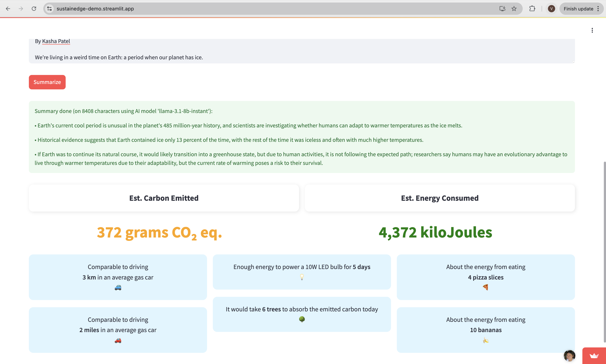Click the address bar URL
606x364 pixels.
[95, 9]
